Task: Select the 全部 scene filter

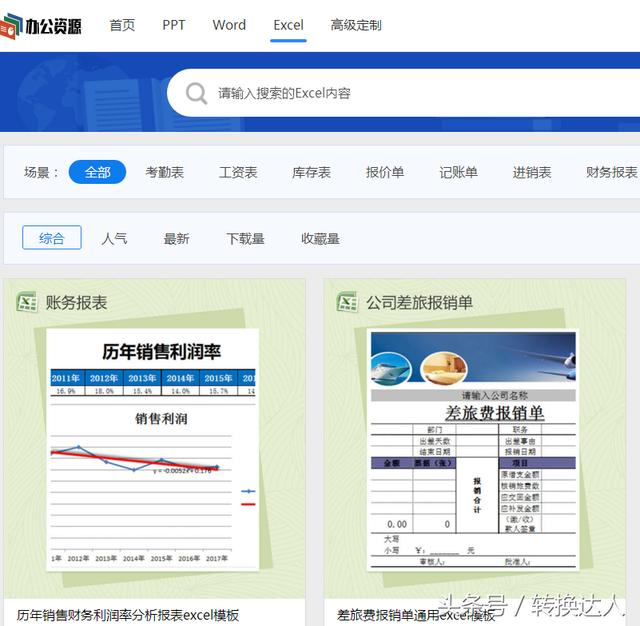Action: coord(97,172)
